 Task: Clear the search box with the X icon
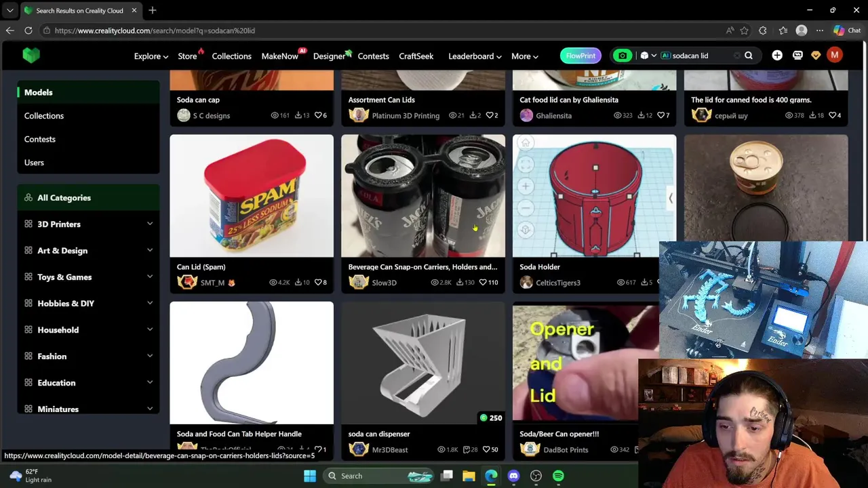click(x=736, y=56)
